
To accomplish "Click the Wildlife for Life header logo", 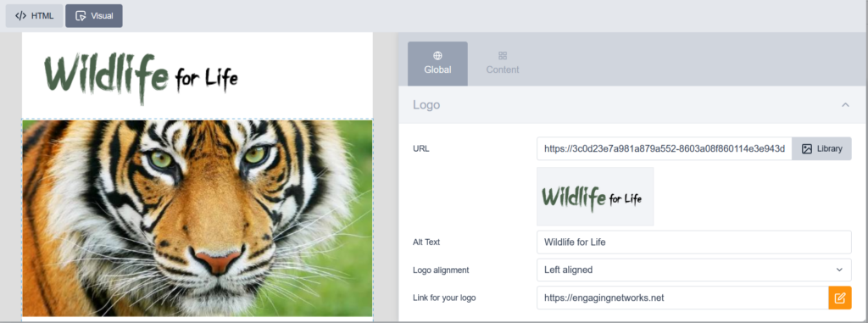I will point(141,77).
